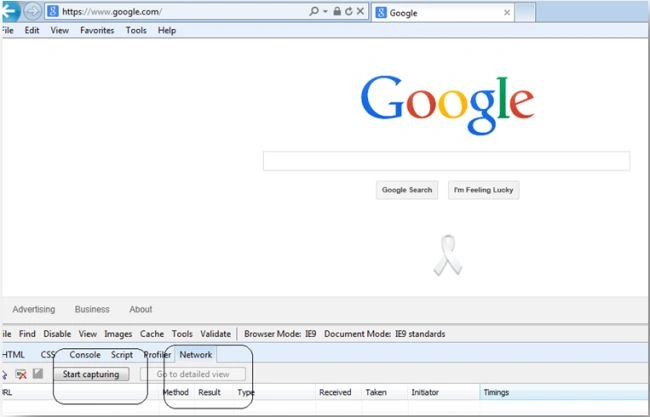
Task: Select the Google browser tab
Action: (443, 13)
